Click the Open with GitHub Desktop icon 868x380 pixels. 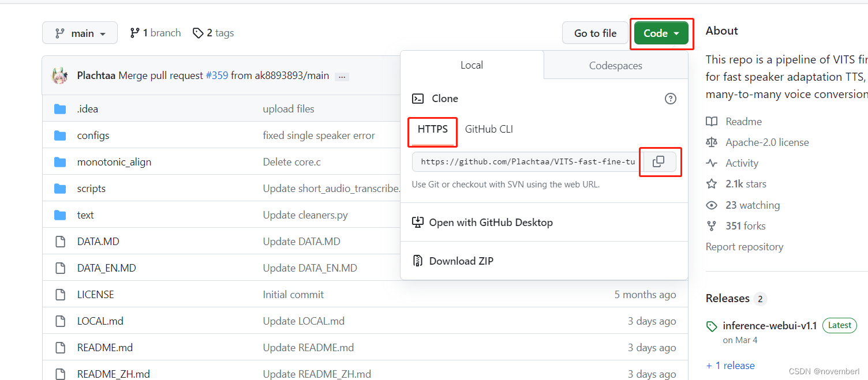(418, 222)
